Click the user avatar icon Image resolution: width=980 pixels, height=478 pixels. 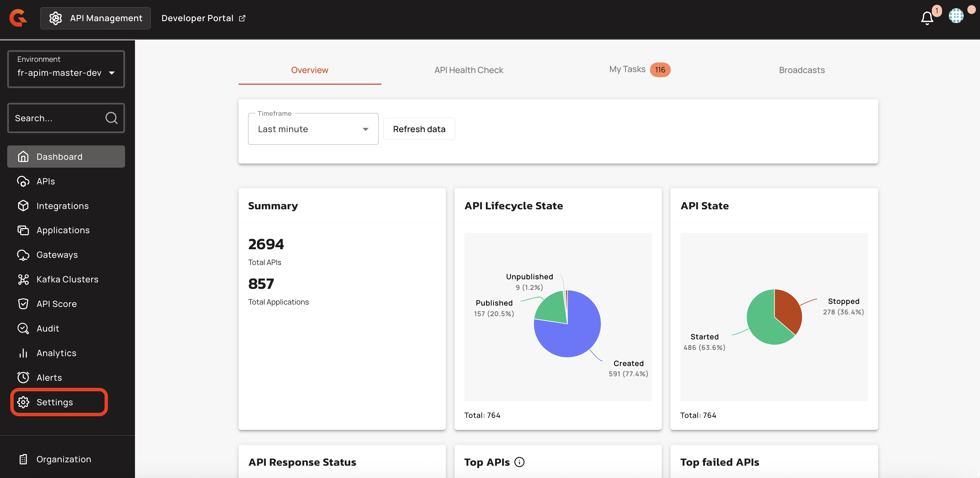(956, 16)
